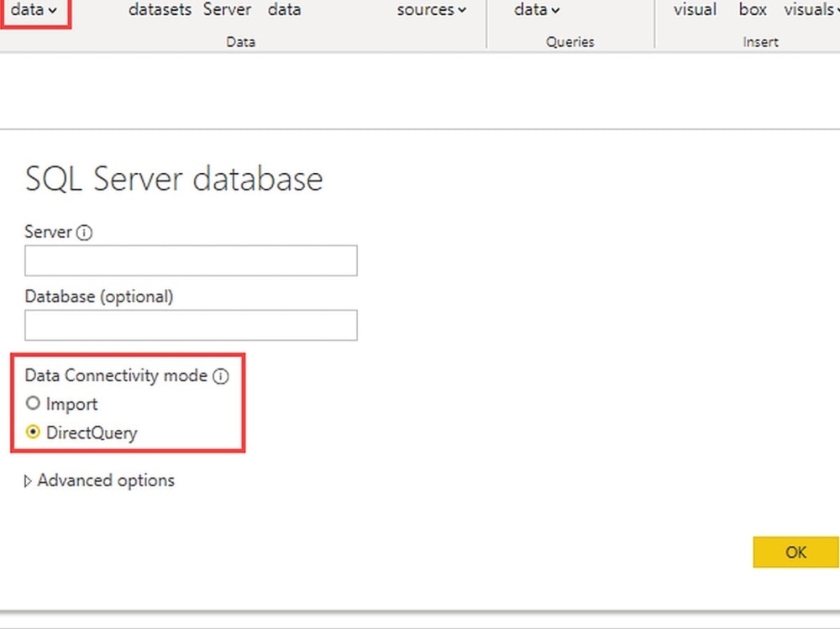
Task: Click the Power BI datasets ribbon icon
Action: pos(160,10)
